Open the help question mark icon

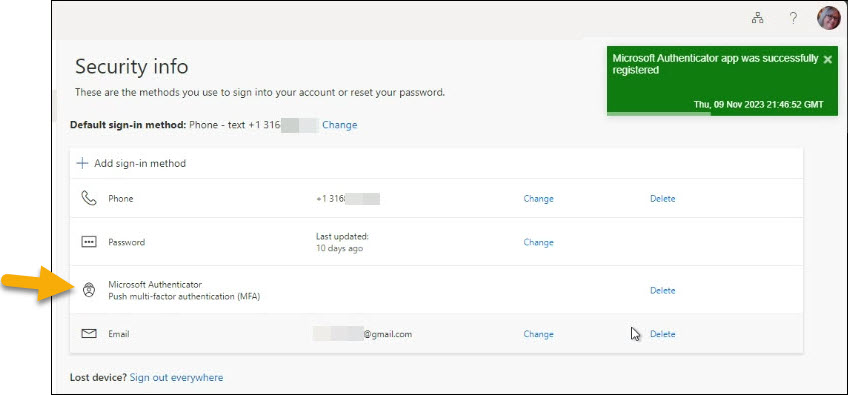pos(793,18)
